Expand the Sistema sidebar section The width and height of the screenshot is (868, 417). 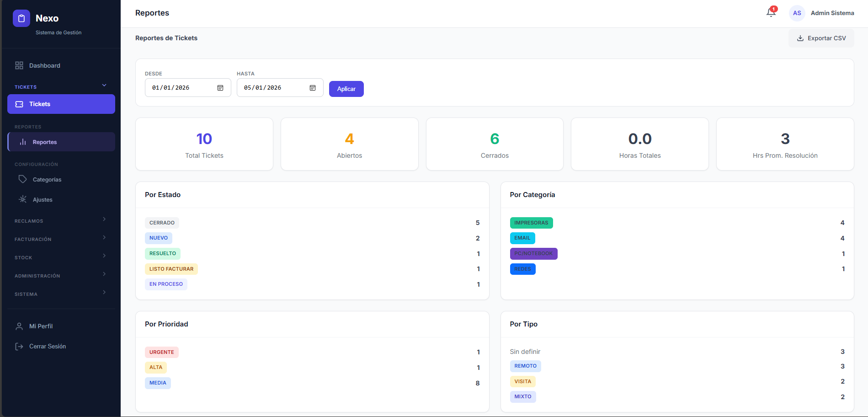tap(104, 293)
